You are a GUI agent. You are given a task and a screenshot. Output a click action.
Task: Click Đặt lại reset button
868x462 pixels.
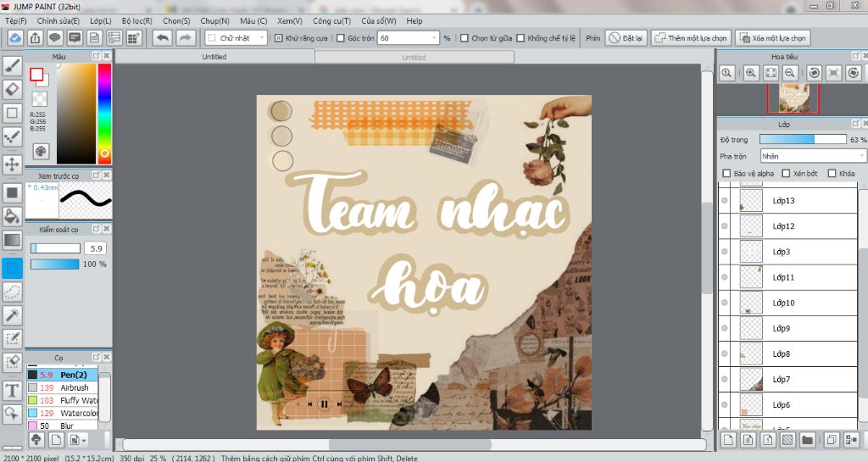click(x=626, y=37)
